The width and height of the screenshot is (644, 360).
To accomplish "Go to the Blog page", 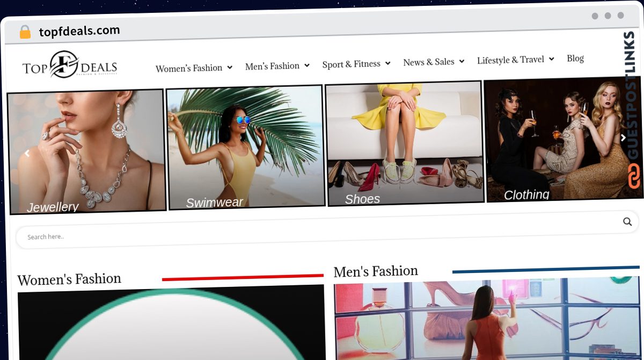I will click(x=575, y=58).
